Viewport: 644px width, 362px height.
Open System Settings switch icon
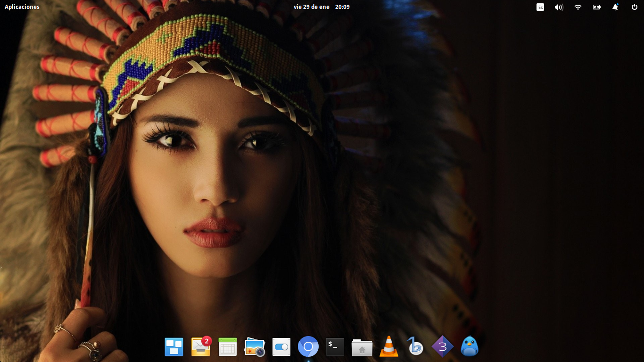pyautogui.click(x=281, y=347)
